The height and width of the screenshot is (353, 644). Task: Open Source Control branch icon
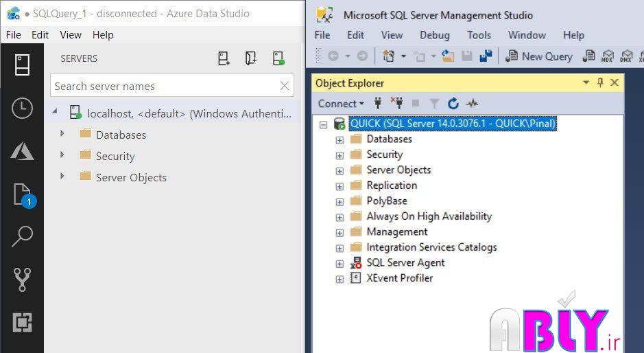(x=22, y=280)
